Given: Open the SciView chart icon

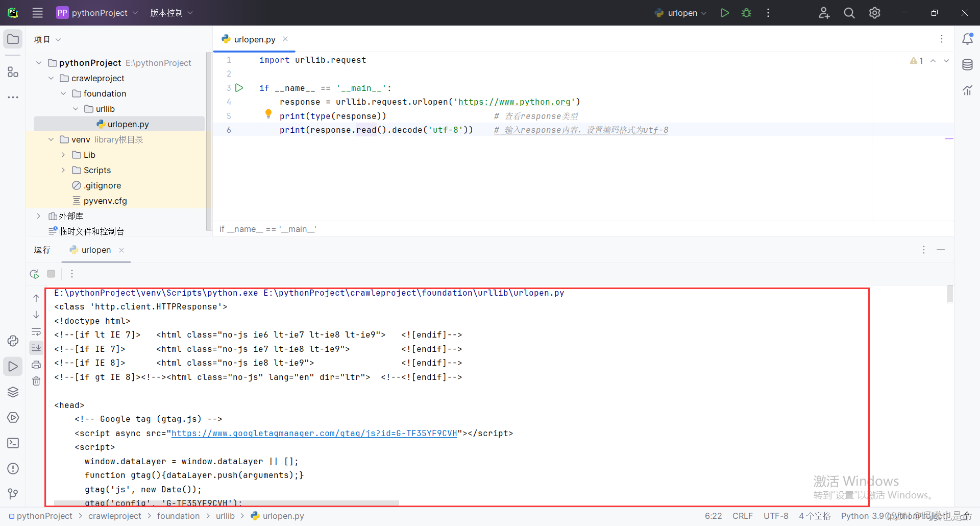Looking at the screenshot, I should [967, 90].
